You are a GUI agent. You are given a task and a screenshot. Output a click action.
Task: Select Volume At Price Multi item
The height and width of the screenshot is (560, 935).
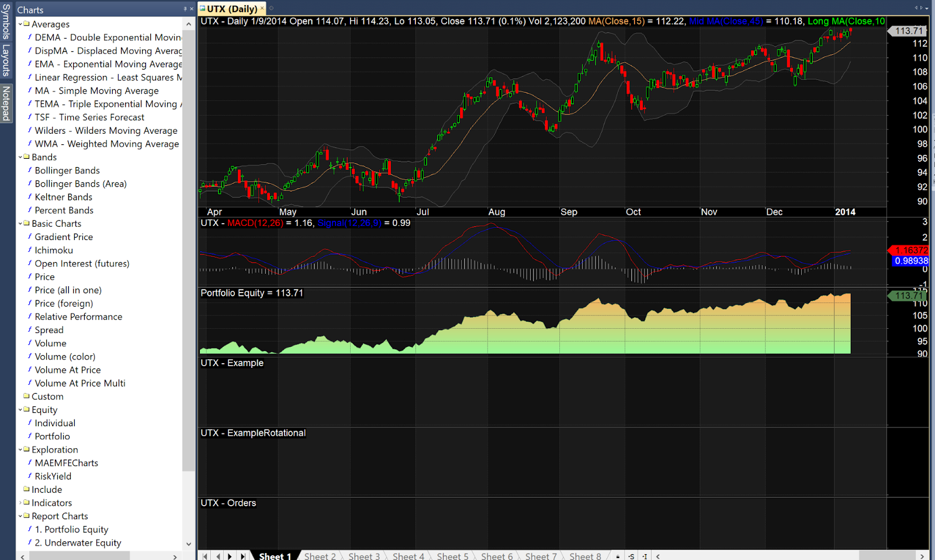click(80, 383)
